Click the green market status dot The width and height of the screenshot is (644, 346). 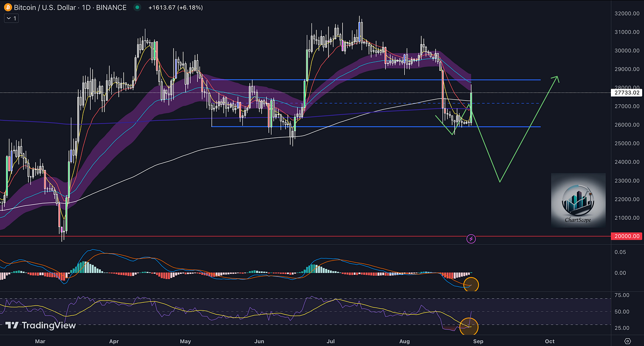coord(137,7)
